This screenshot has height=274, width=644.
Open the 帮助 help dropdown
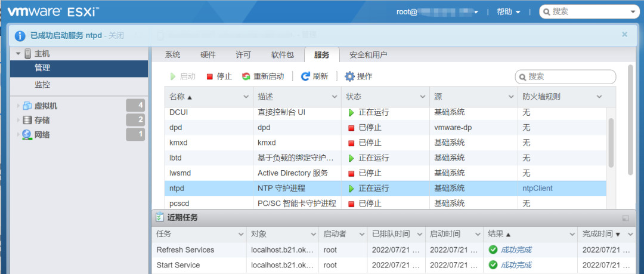509,12
